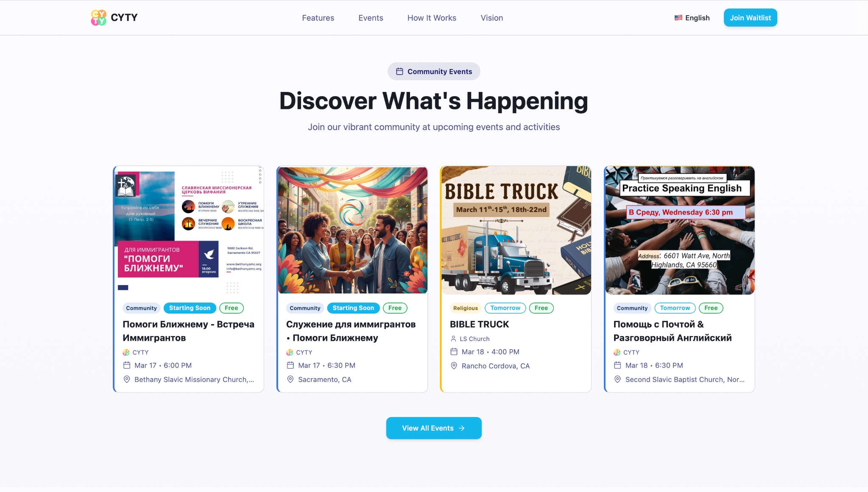The width and height of the screenshot is (868, 492).
Task: Click the location pin beside Sacramento, CA
Action: point(290,379)
